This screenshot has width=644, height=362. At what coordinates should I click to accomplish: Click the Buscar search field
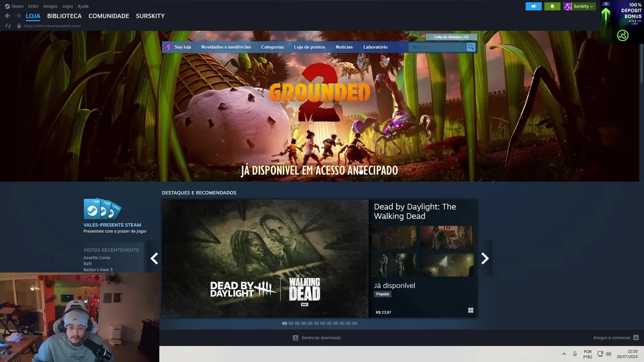coord(438,47)
